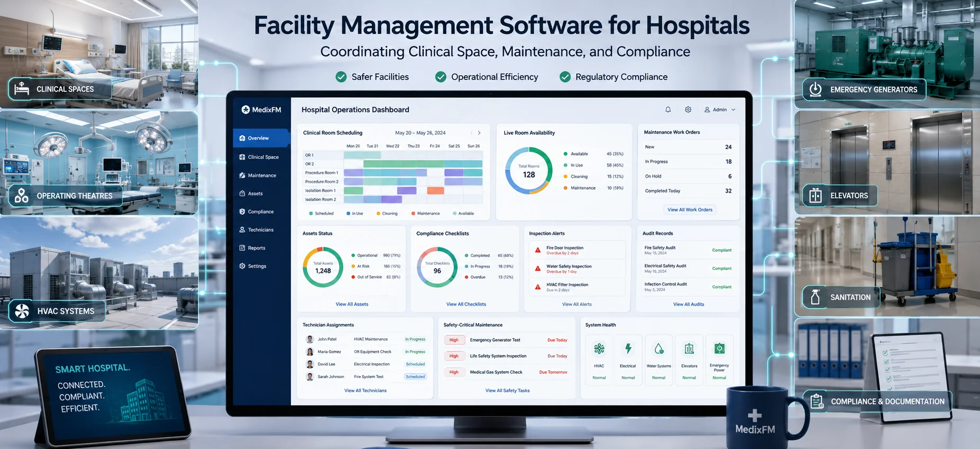Click the MedixFM logo in sidebar
Viewport: 980px width, 449px height.
(x=261, y=109)
